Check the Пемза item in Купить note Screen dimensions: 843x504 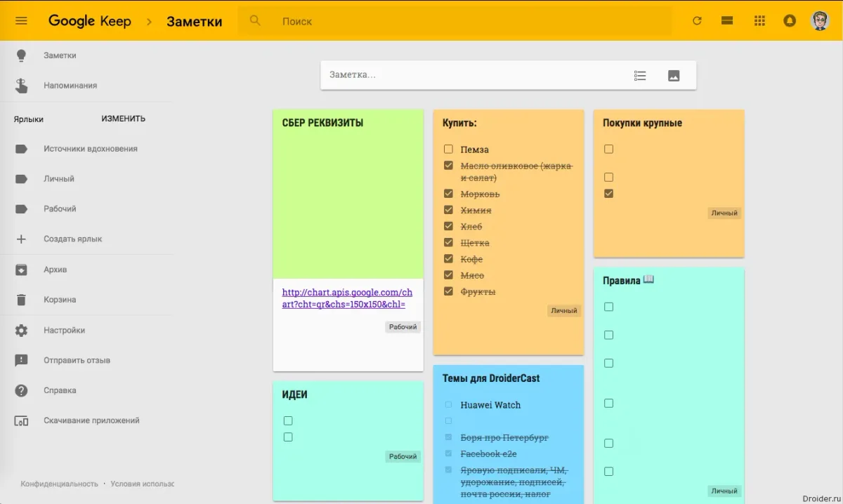coord(448,149)
